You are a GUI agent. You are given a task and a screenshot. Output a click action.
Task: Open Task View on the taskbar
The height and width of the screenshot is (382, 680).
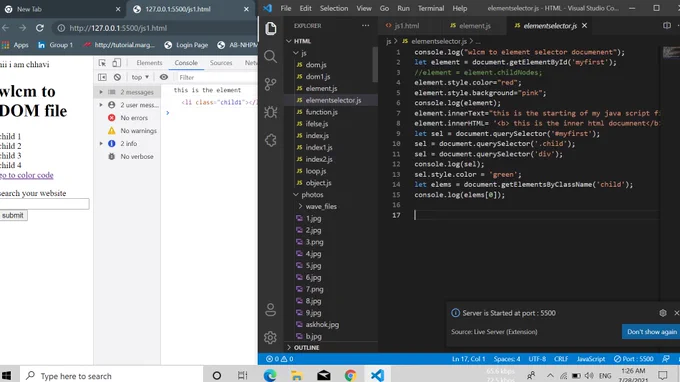[x=243, y=375]
